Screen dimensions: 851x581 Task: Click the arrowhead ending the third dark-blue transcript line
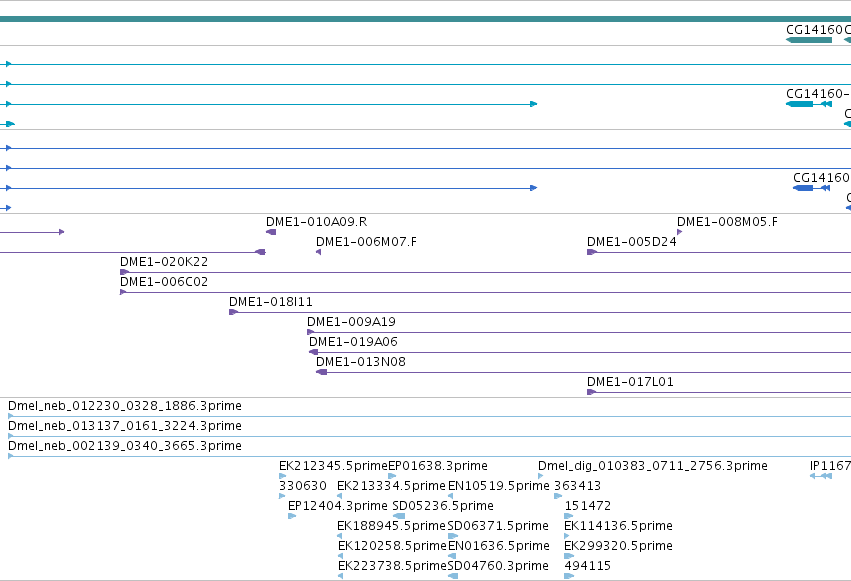click(534, 188)
